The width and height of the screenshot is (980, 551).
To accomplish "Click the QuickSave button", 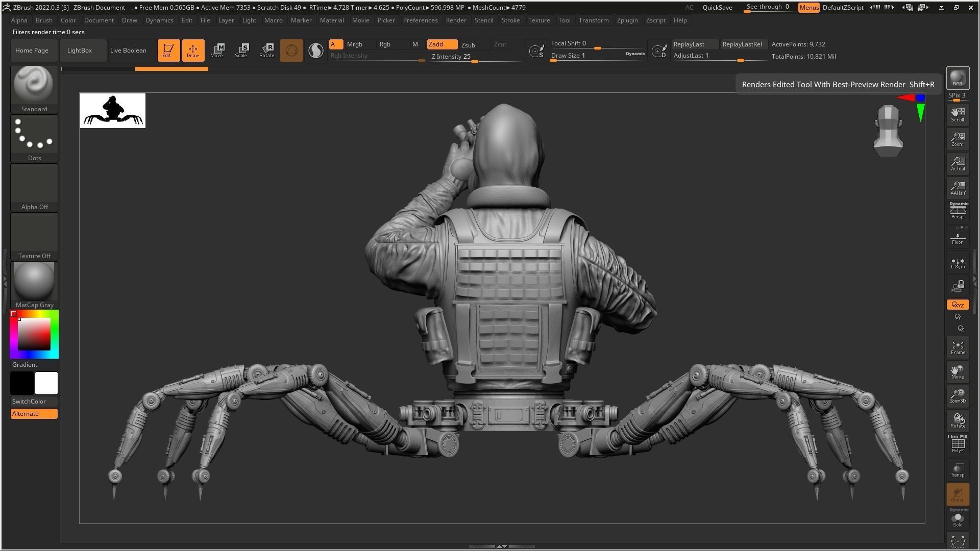I will 717,8.
